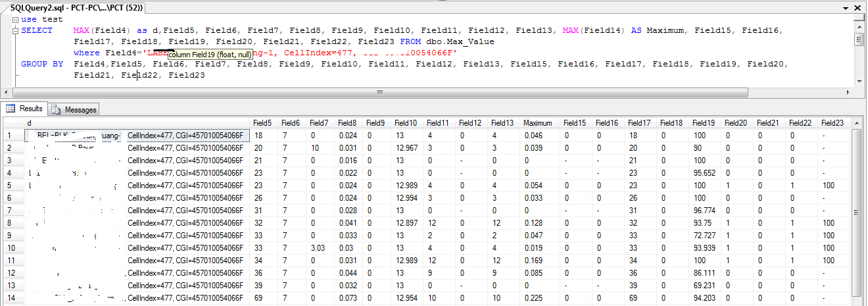Screen dimensions: 868x306
Task: Click cell value 3.03 in Field7
Action: coord(322,248)
